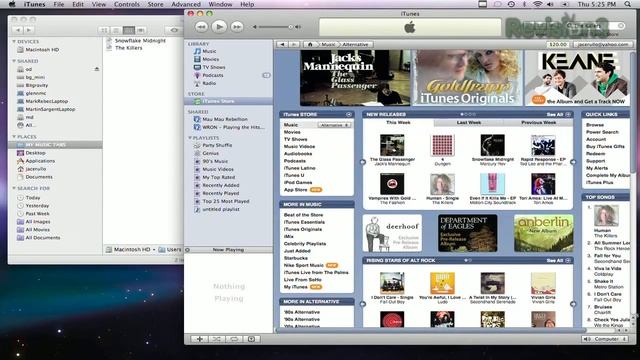Click the iTunes Store back arrow
The height and width of the screenshot is (360, 640).
[x=282, y=44]
